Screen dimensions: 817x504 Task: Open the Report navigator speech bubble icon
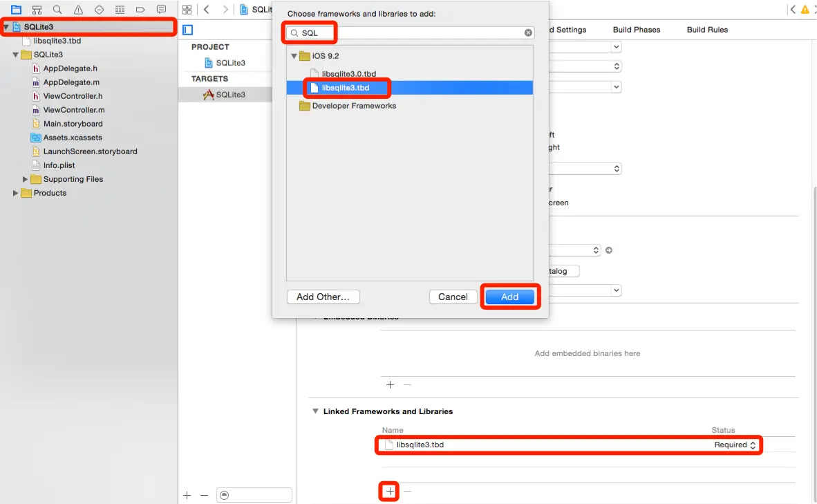coord(162,10)
